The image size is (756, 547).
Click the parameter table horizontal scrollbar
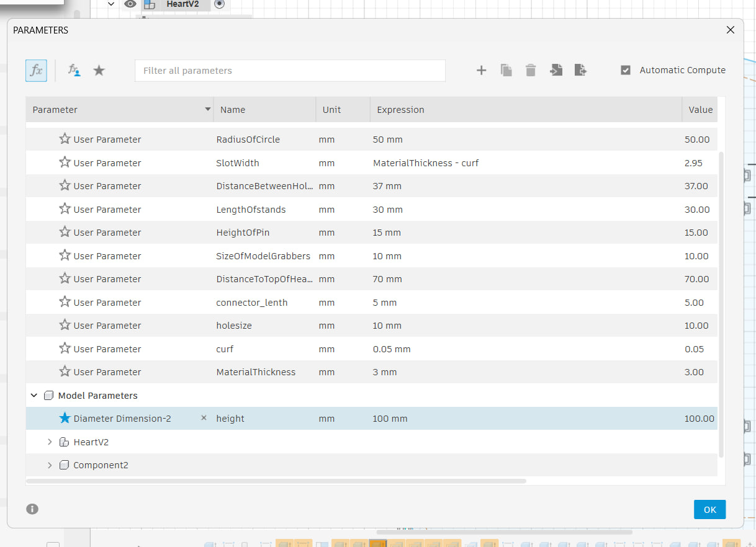point(276,481)
